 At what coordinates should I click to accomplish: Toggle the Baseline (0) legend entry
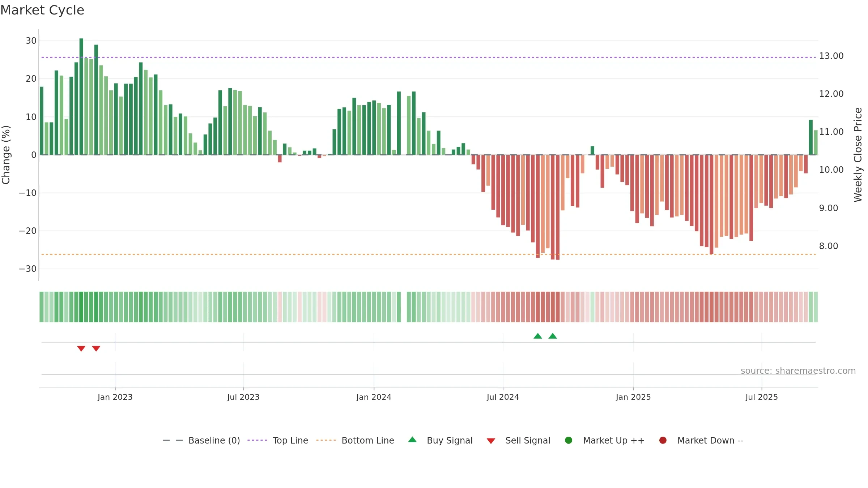pos(201,440)
